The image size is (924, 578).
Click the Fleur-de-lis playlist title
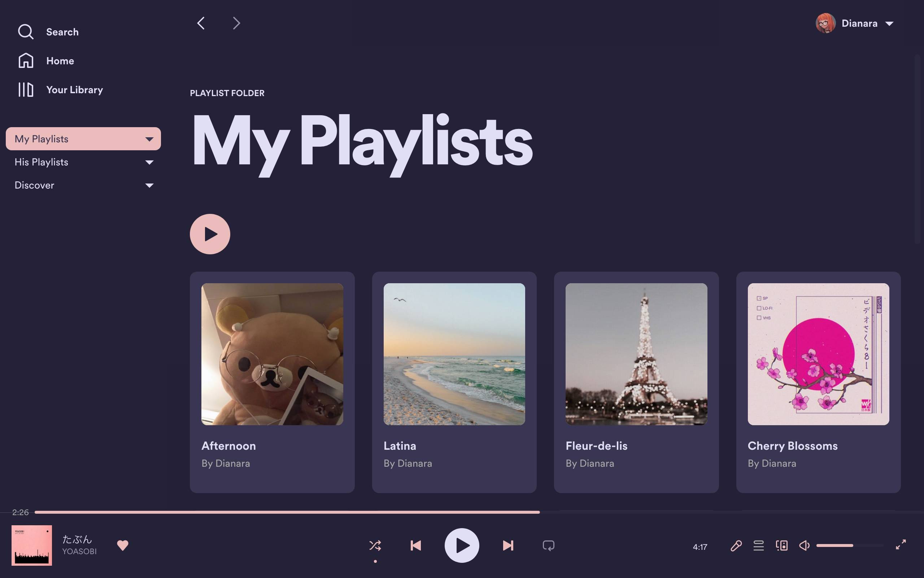[596, 446]
